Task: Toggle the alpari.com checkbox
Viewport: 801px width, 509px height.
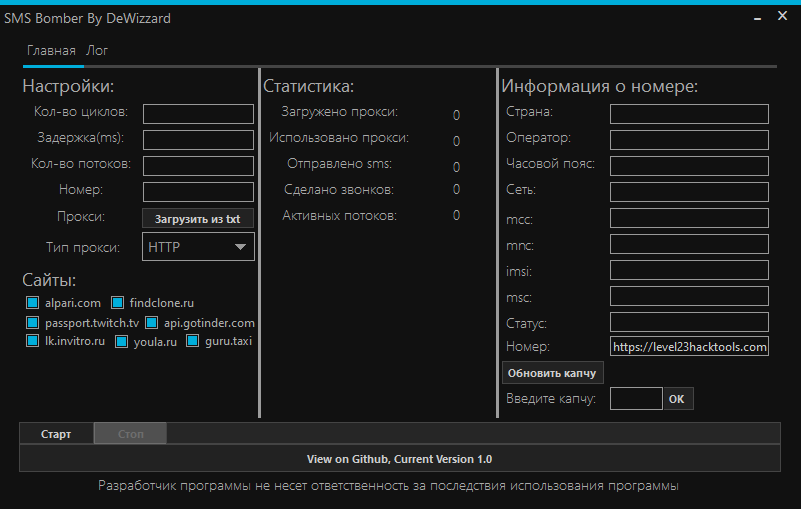Action: click(x=32, y=303)
